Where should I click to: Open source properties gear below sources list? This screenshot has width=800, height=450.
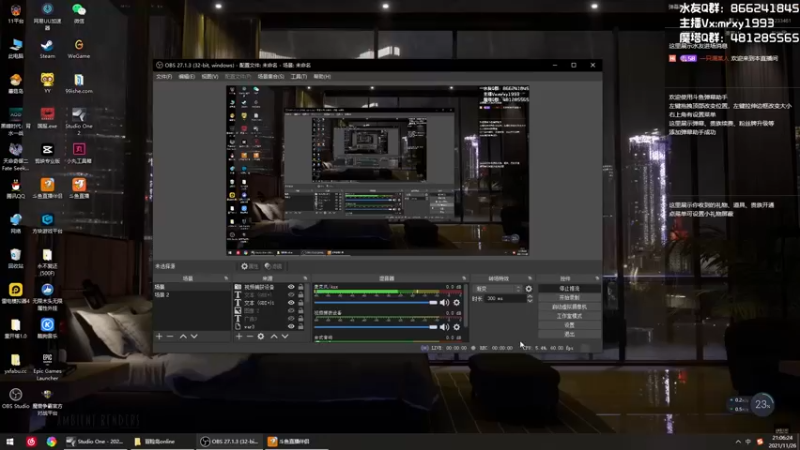(x=261, y=337)
